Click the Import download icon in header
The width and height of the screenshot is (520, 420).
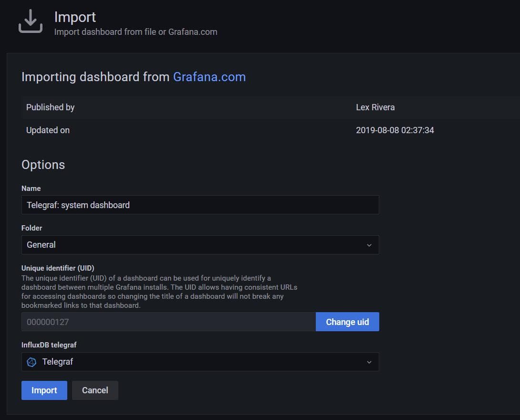[x=31, y=21]
